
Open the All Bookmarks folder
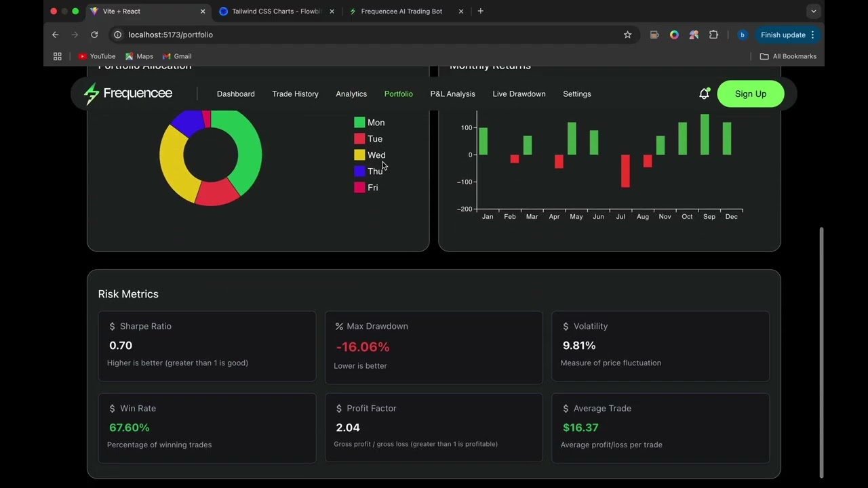point(788,56)
